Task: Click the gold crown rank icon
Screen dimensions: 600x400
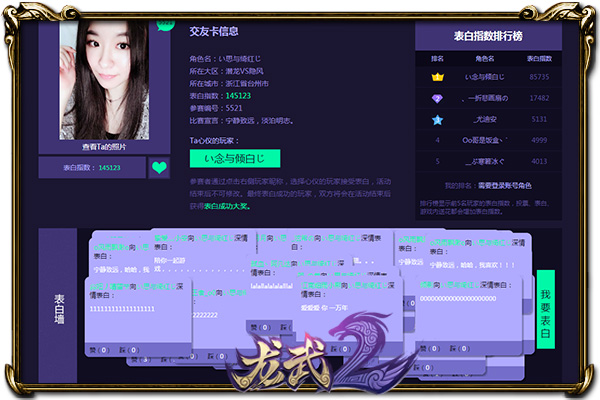Action: point(437,77)
